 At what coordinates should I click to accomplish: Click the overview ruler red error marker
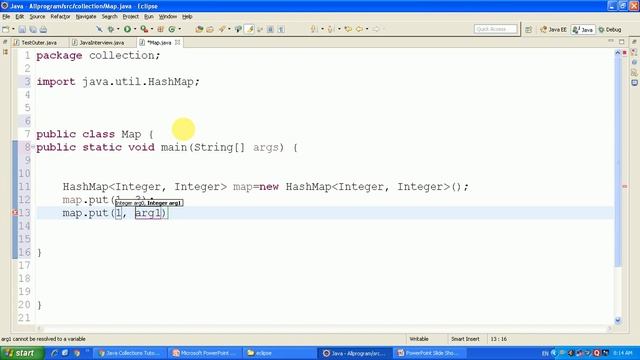(624, 186)
